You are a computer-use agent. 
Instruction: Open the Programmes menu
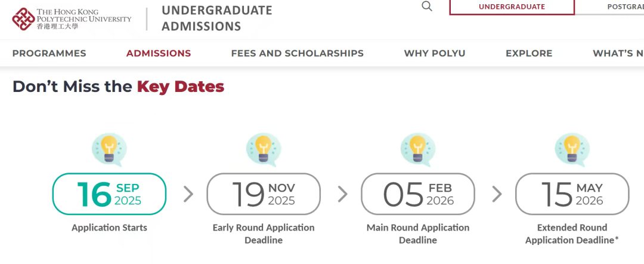click(49, 53)
